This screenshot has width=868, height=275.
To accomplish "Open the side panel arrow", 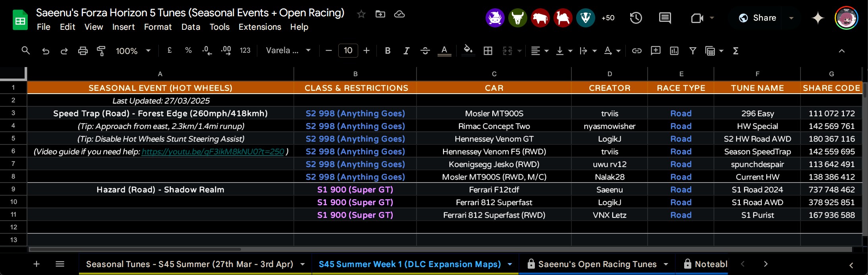I will click(x=851, y=265).
